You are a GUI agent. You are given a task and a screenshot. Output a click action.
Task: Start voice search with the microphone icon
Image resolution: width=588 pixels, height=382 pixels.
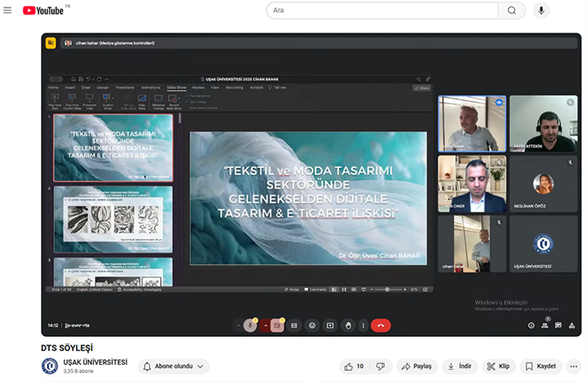541,11
